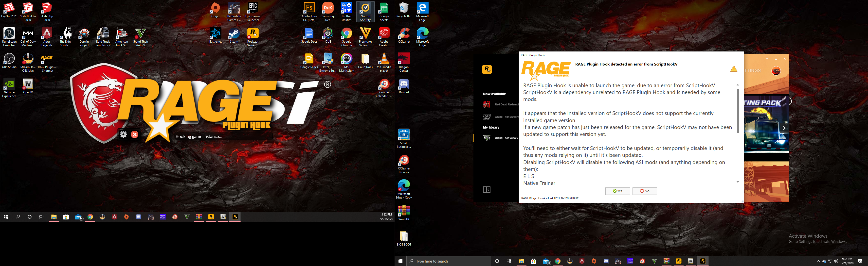Click the Type here to search box
868x266 pixels.
448,261
